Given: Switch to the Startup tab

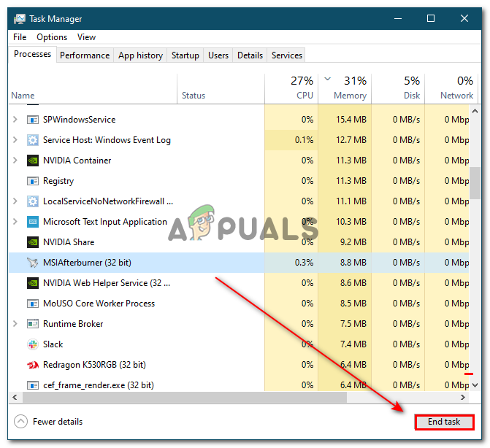Looking at the screenshot, I should [185, 55].
